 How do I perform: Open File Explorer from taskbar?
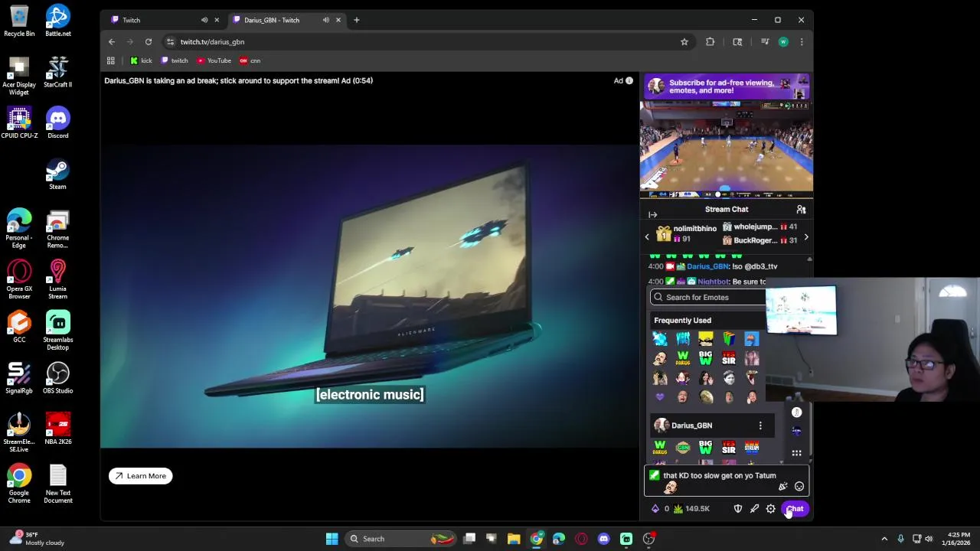(514, 539)
